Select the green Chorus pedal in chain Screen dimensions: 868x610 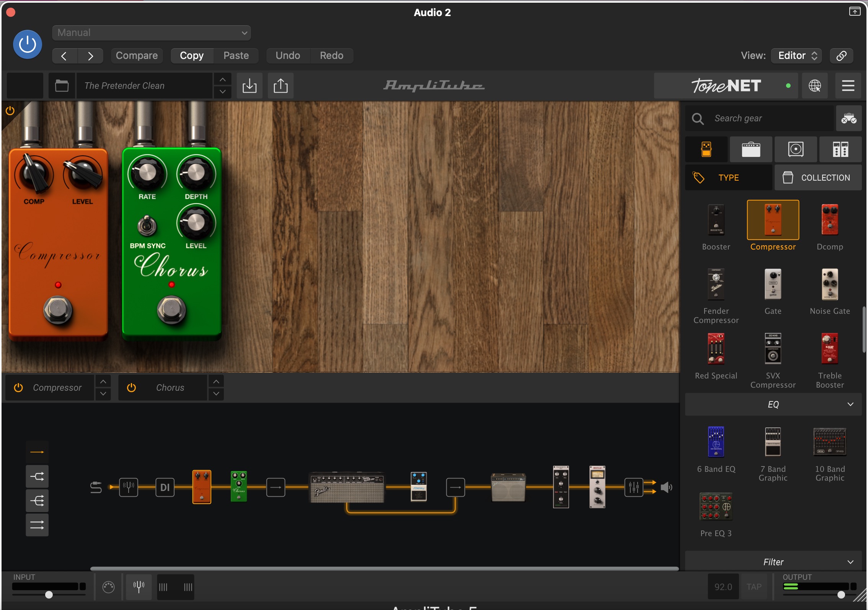[239, 486]
